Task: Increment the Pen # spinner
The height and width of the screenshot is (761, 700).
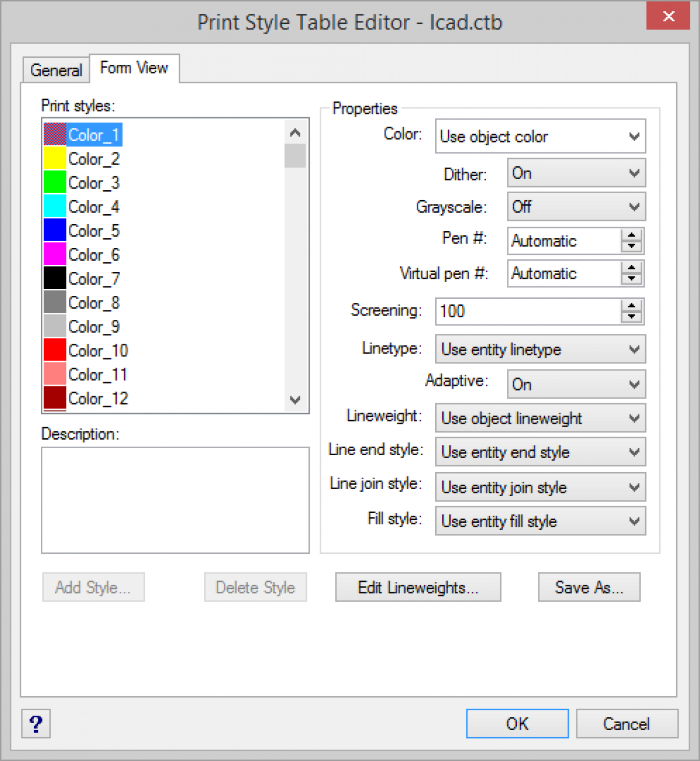Action: [631, 235]
